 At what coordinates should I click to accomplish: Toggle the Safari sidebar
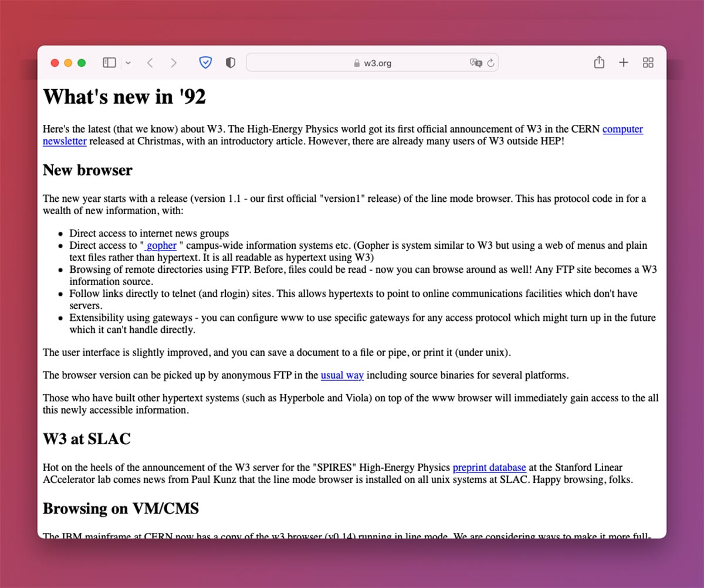pos(109,63)
